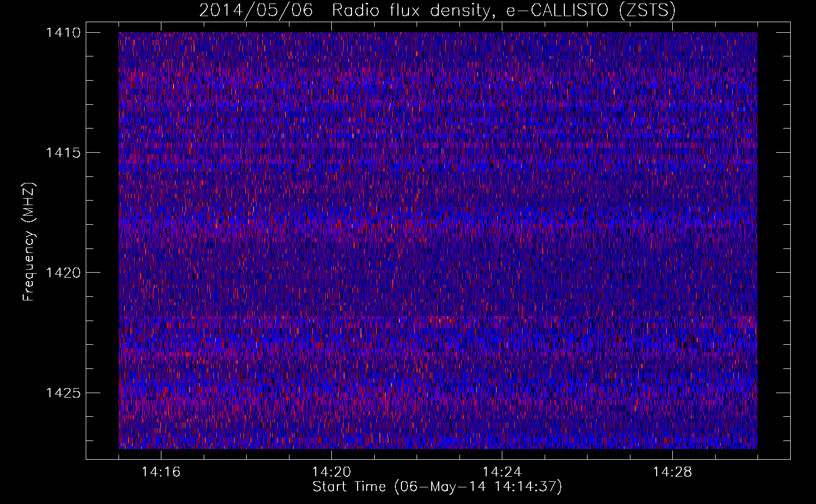Click the 1410 frequency tick label

(63, 33)
